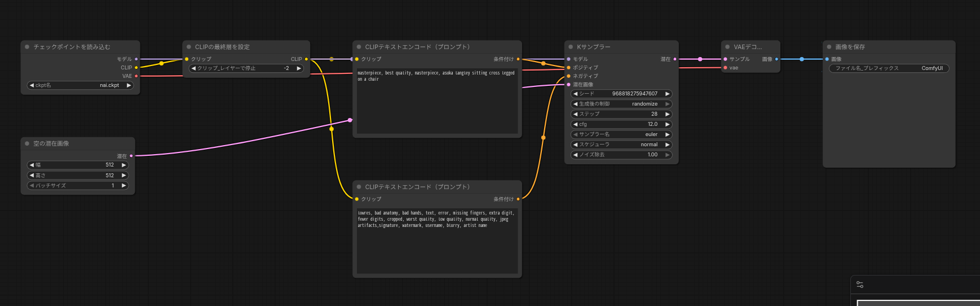
Task: Increase ステップ value with the right arrow
Action: coord(668,114)
